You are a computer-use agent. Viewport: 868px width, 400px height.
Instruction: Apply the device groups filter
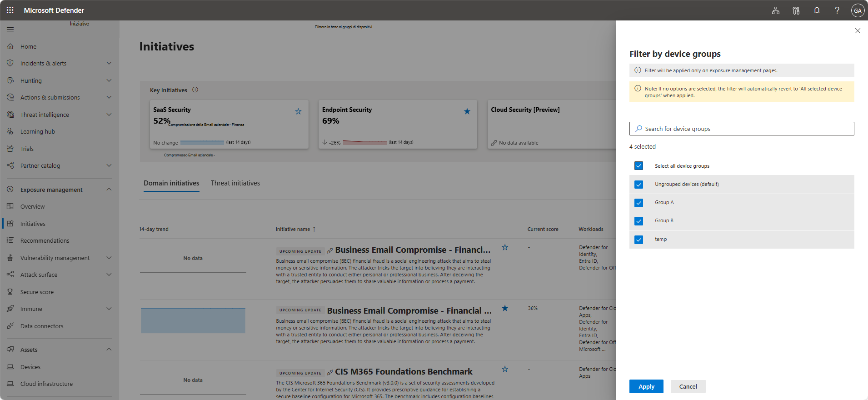646,386
